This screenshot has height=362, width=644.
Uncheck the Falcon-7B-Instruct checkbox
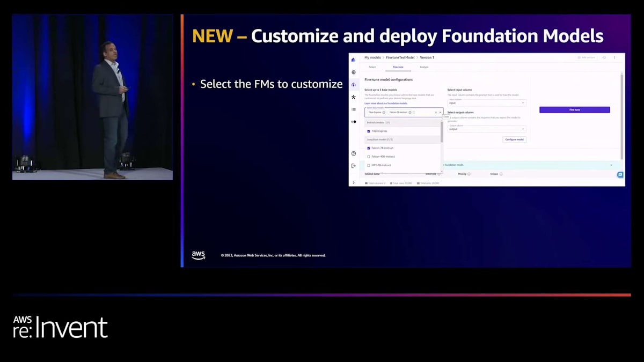(369, 148)
